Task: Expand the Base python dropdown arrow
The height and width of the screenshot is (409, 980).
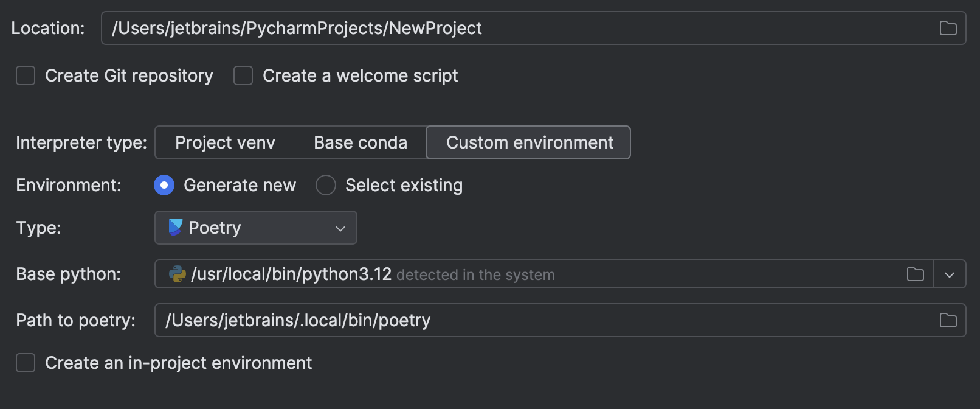Action: (x=949, y=274)
